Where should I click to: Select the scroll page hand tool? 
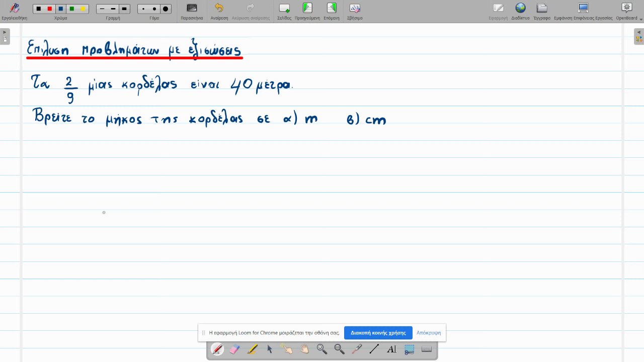coord(304,349)
